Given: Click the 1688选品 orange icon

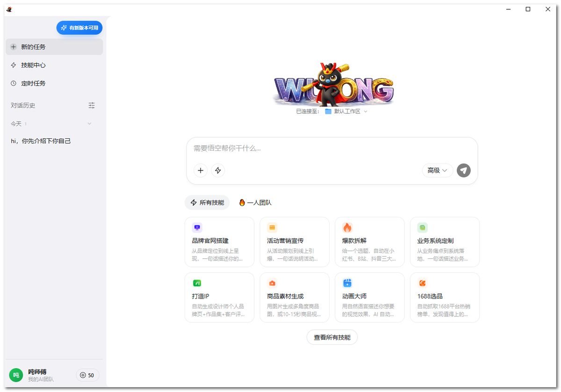Looking at the screenshot, I should (422, 283).
